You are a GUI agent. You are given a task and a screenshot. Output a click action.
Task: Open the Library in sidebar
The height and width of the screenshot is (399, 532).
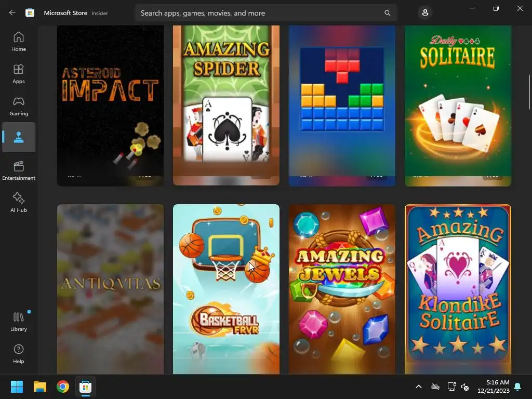[19, 322]
